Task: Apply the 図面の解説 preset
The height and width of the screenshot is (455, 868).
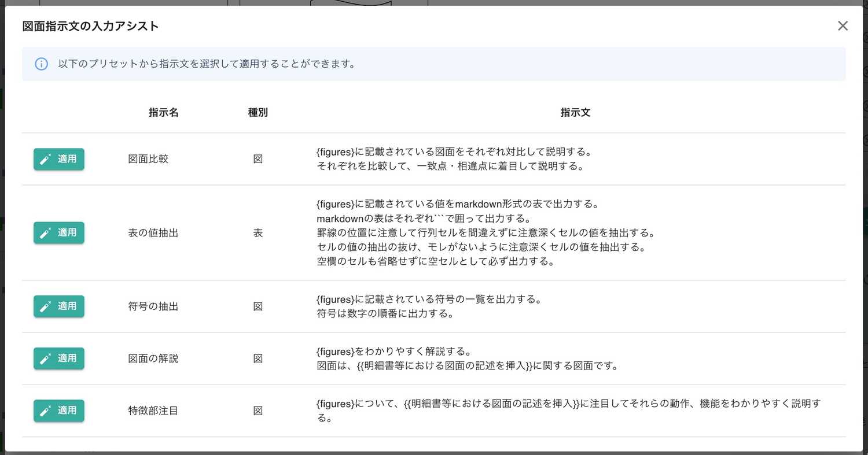Action: (x=58, y=358)
